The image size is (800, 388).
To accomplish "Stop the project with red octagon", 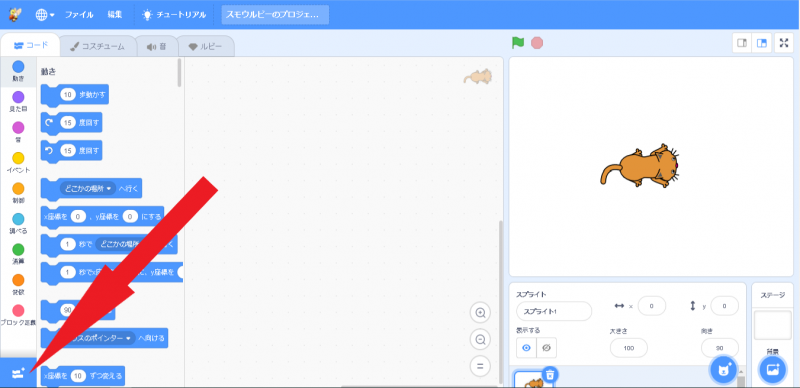I will [537, 43].
